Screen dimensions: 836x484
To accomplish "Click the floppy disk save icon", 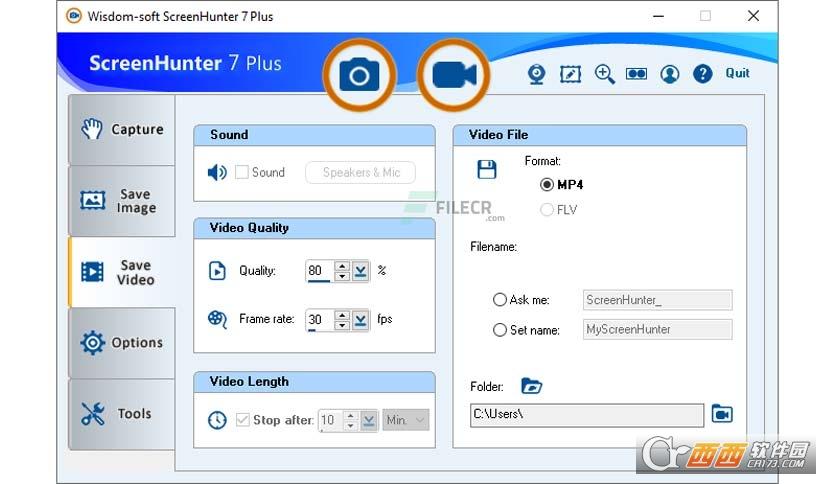I will click(486, 170).
